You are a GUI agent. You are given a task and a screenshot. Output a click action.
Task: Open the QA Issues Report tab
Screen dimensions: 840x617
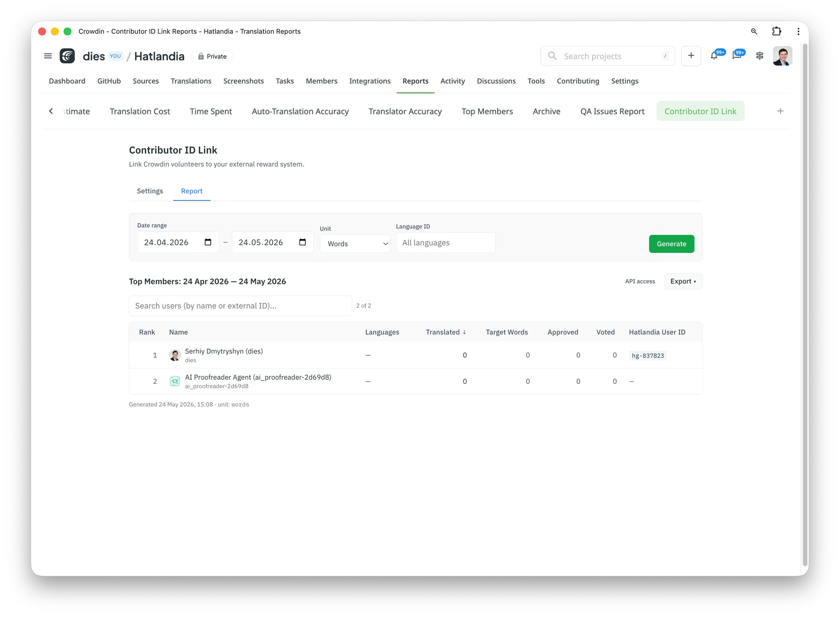click(x=612, y=112)
